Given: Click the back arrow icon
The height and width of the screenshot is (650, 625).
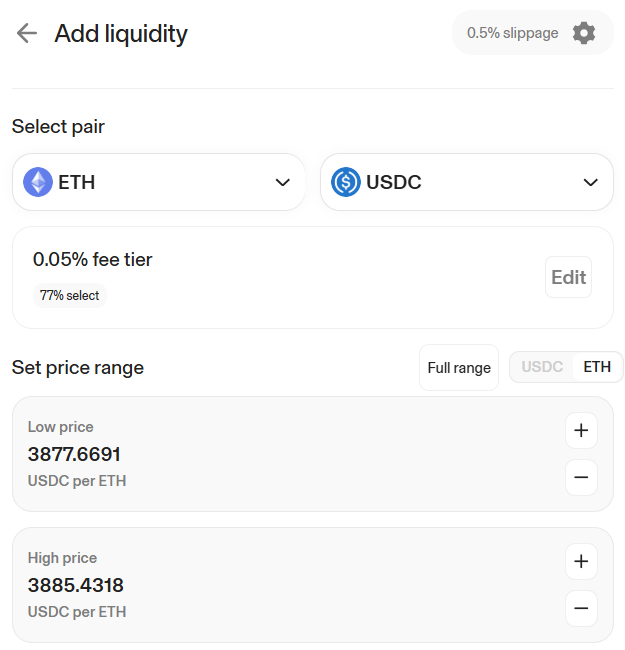Looking at the screenshot, I should click(x=27, y=33).
